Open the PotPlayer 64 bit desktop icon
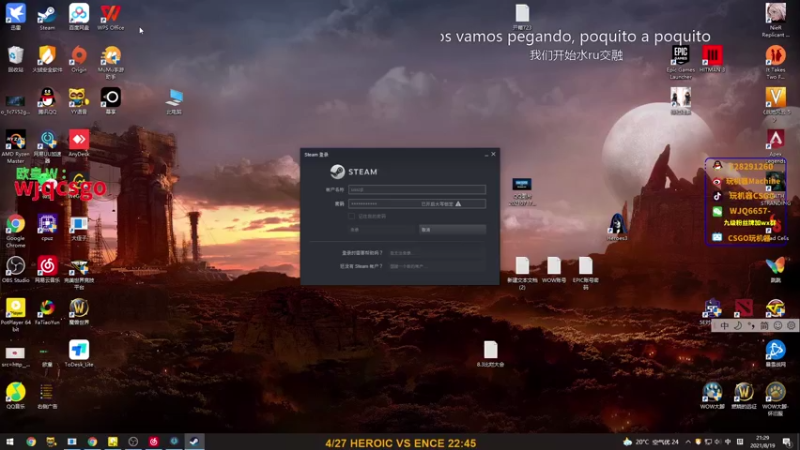The height and width of the screenshot is (450, 800). (x=15, y=315)
